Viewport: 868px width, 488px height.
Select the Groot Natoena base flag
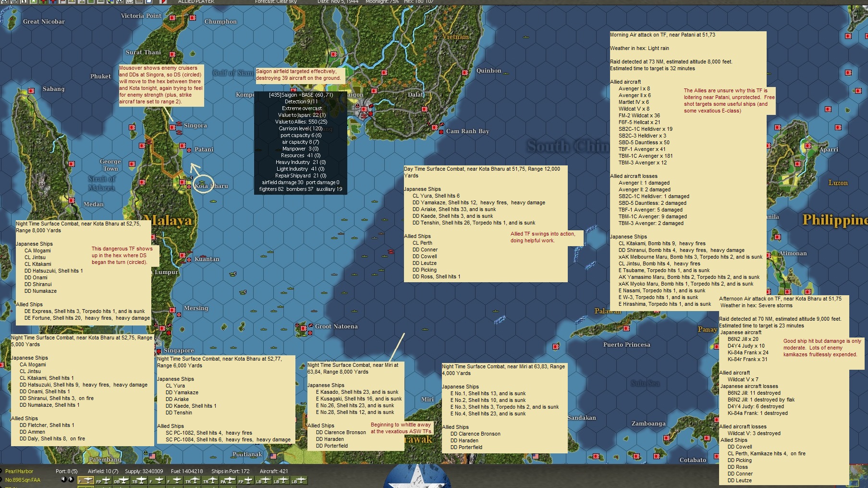tap(304, 328)
